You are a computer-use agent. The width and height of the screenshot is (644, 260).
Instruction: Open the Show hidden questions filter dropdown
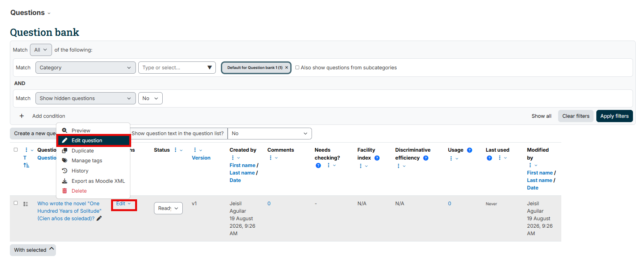click(85, 98)
